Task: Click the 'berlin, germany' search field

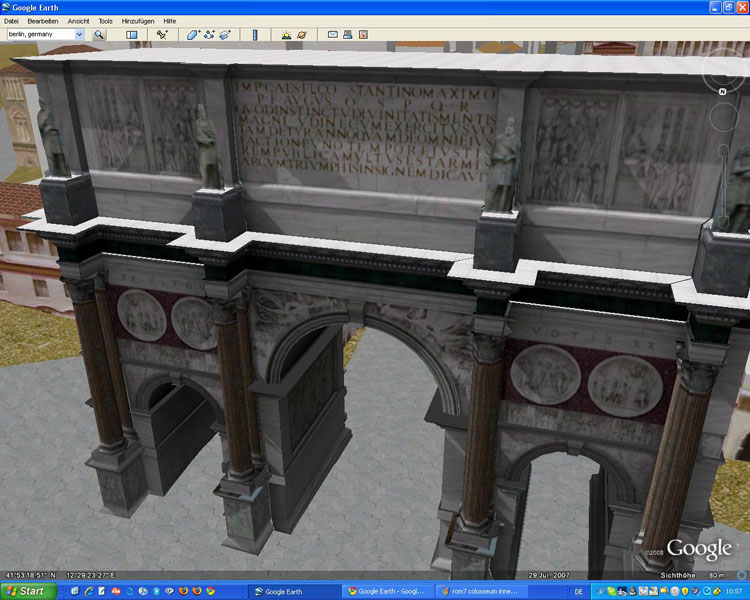Action: [40, 34]
